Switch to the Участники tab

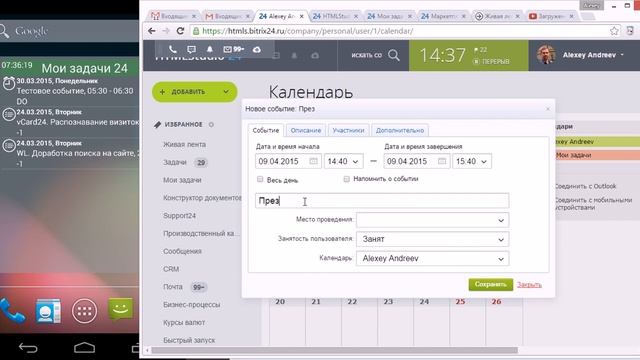pyautogui.click(x=348, y=130)
